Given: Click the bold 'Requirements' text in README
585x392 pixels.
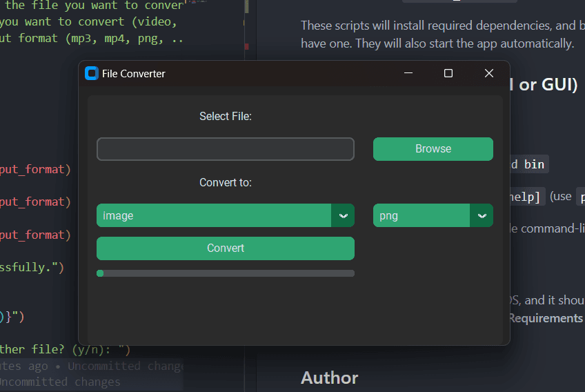Looking at the screenshot, I should [546, 318].
